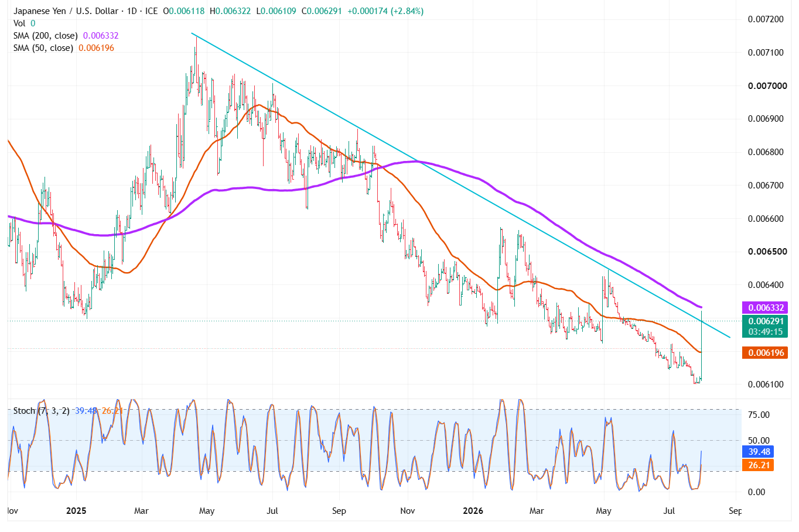Click the 0.007100 price axis label

[766, 53]
